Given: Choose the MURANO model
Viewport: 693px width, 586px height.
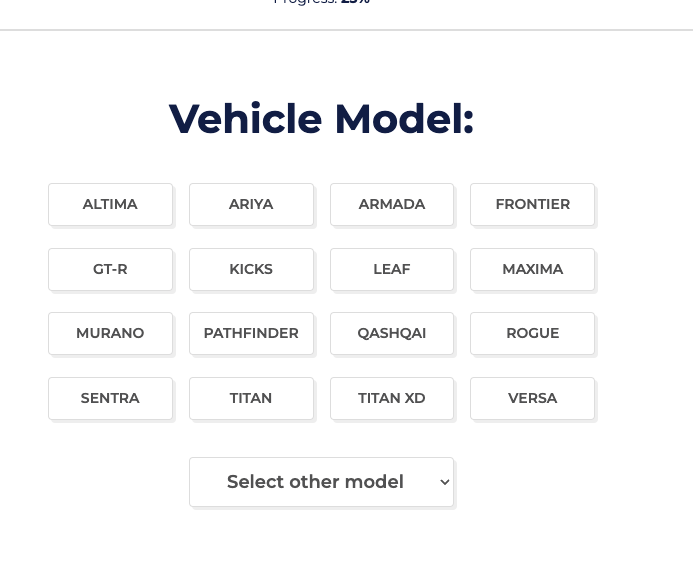Looking at the screenshot, I should tap(110, 333).
